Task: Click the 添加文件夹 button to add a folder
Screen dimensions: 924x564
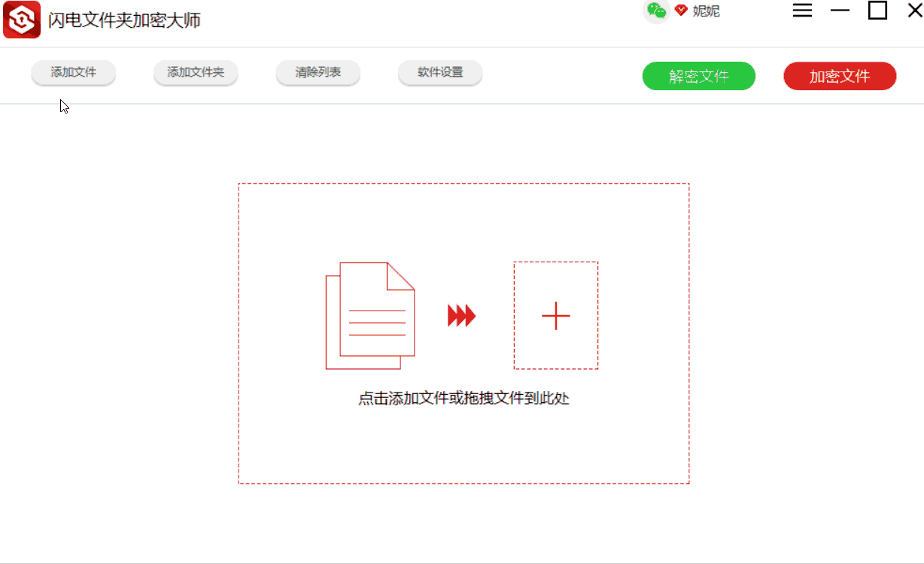Action: tap(195, 73)
